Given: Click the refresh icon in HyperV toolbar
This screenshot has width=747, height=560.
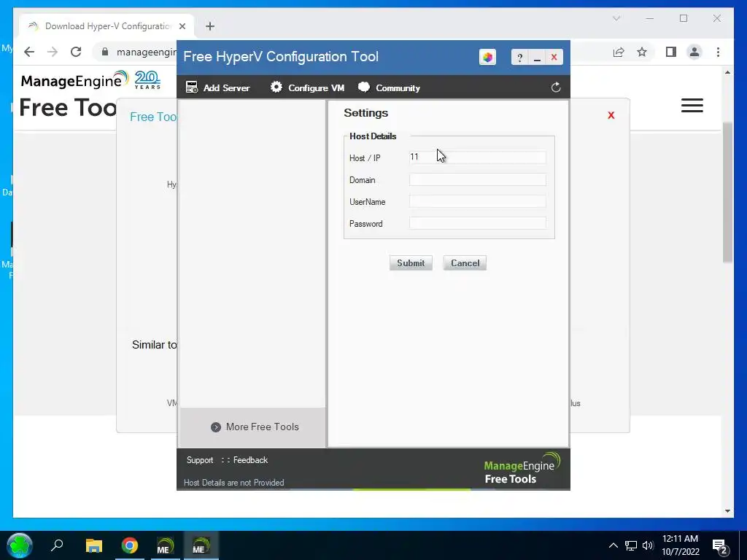Looking at the screenshot, I should (555, 87).
